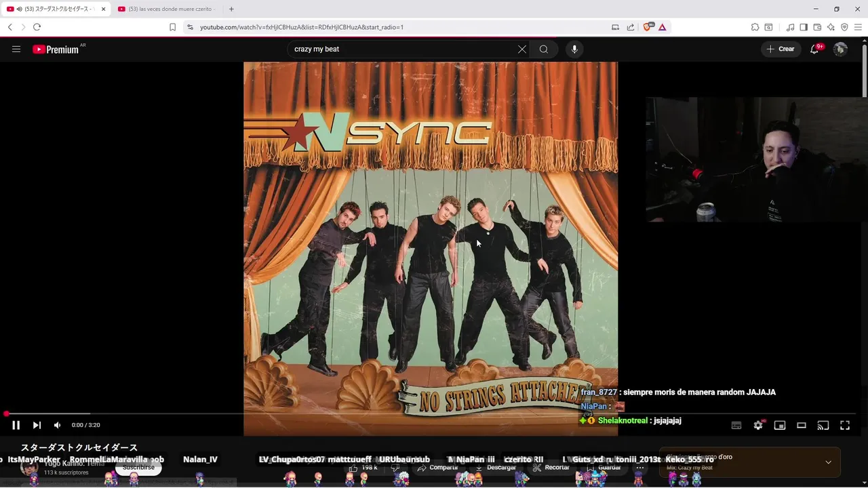Click the share page icon in address bar
This screenshot has height=488, width=868.
(x=631, y=27)
